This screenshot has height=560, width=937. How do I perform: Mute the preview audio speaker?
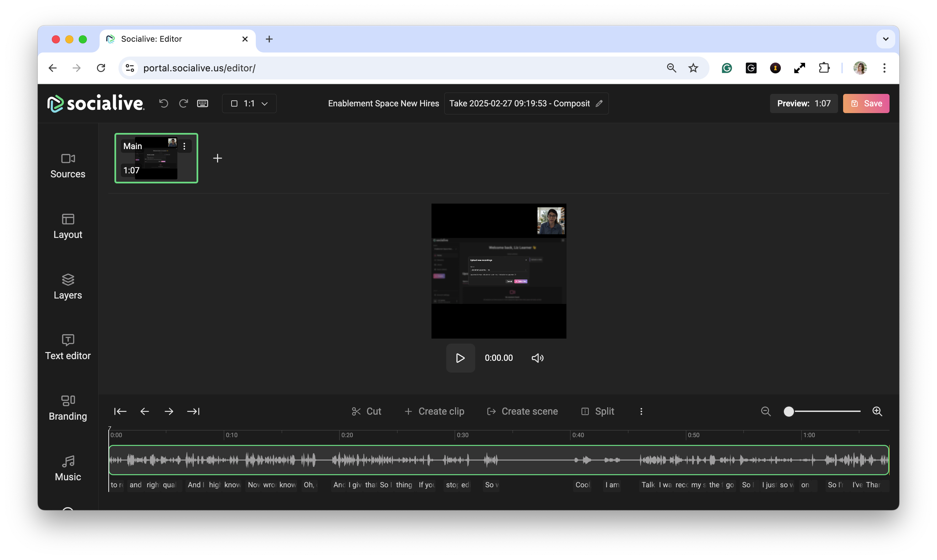coord(537,358)
